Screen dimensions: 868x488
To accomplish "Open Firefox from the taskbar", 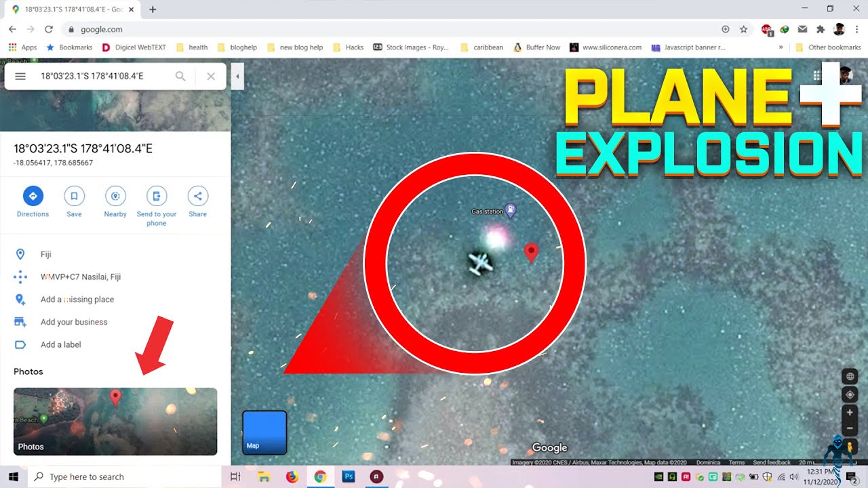I will [292, 476].
